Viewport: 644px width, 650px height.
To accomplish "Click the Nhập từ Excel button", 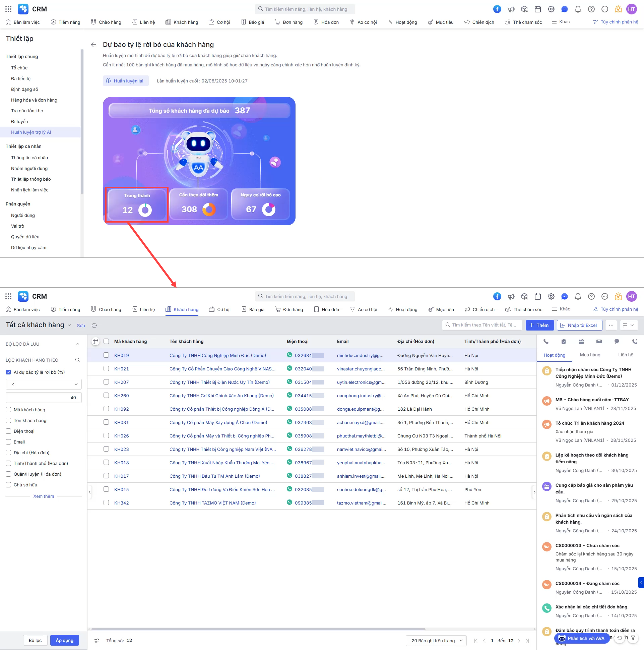I will coord(579,326).
